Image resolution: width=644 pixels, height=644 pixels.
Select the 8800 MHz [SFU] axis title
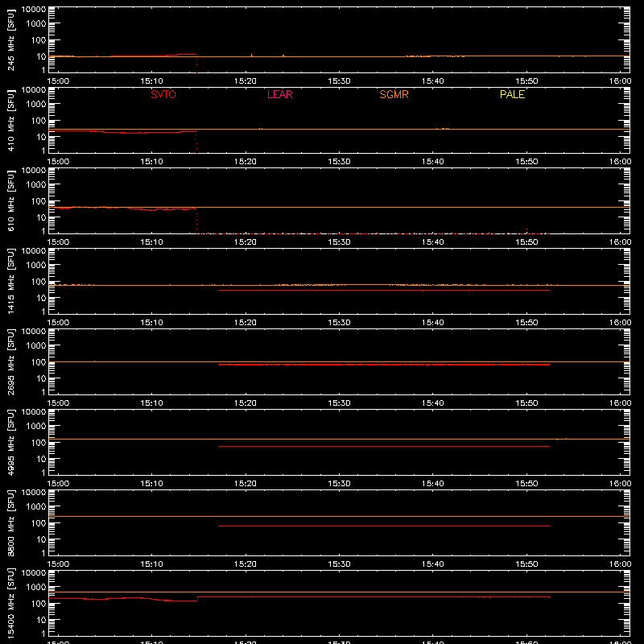(x=11, y=522)
